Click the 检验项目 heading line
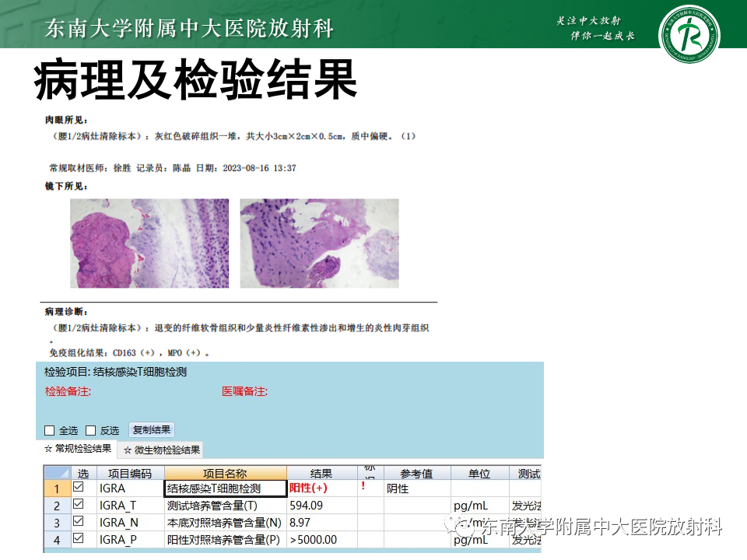Screen dimensions: 747x560 (x=115, y=372)
